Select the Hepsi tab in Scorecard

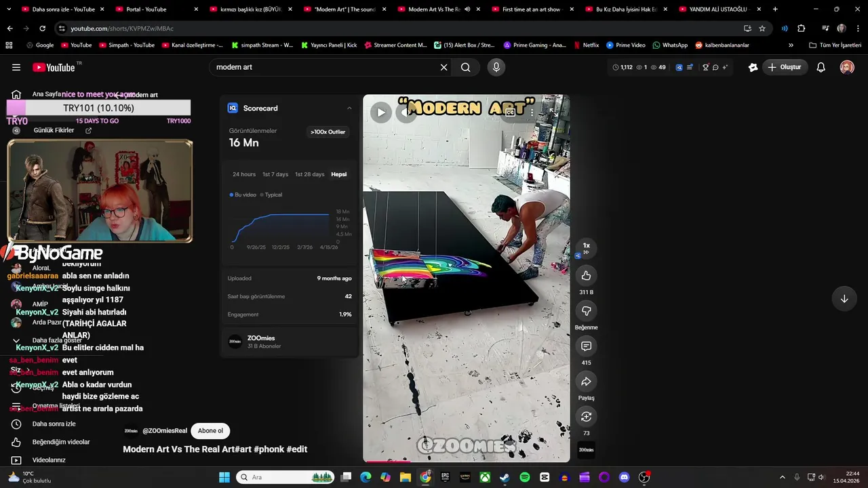point(339,174)
